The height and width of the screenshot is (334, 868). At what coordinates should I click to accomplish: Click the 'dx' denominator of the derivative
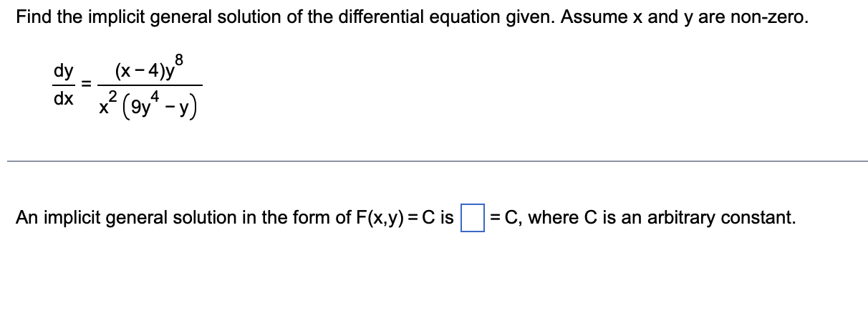pos(63,99)
